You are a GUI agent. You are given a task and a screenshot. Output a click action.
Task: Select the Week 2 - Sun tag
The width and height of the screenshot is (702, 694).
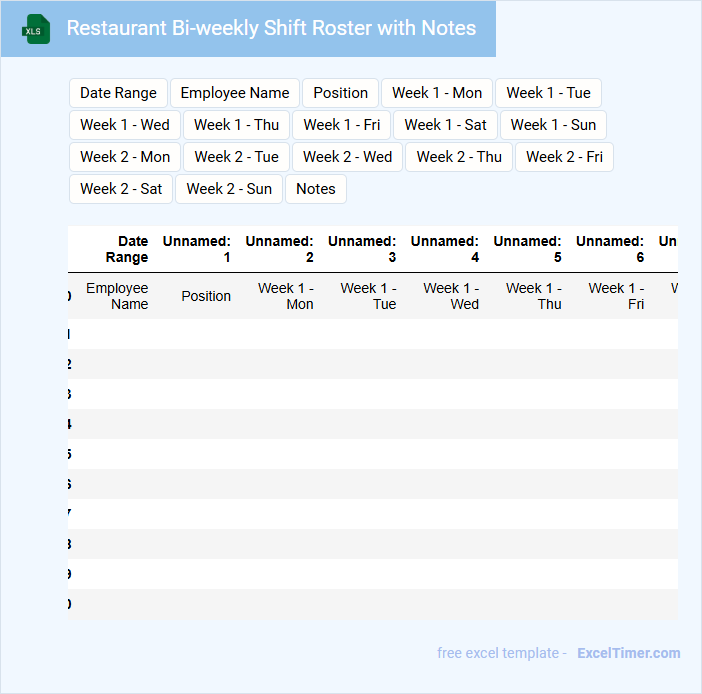(229, 189)
